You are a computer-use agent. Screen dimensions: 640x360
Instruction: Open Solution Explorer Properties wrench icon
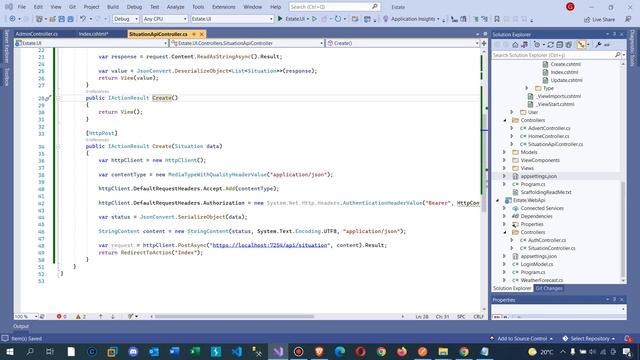click(598, 44)
